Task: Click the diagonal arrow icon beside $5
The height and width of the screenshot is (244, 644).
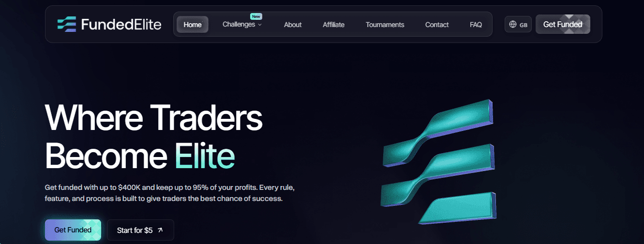Action: (160, 230)
